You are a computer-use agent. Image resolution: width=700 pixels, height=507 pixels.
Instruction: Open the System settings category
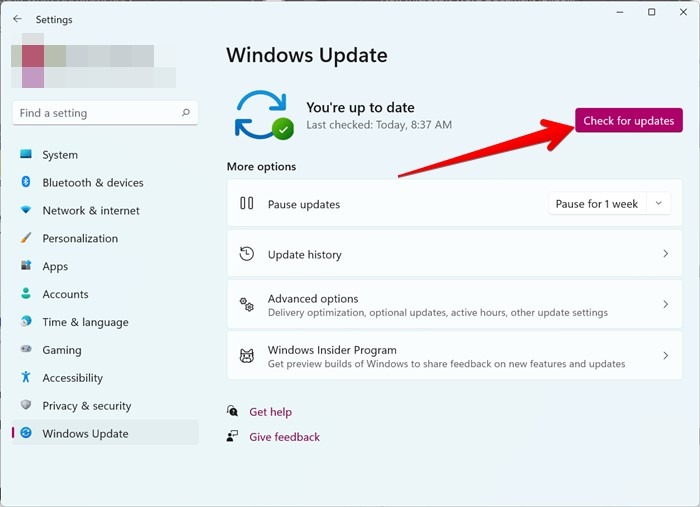[105, 154]
